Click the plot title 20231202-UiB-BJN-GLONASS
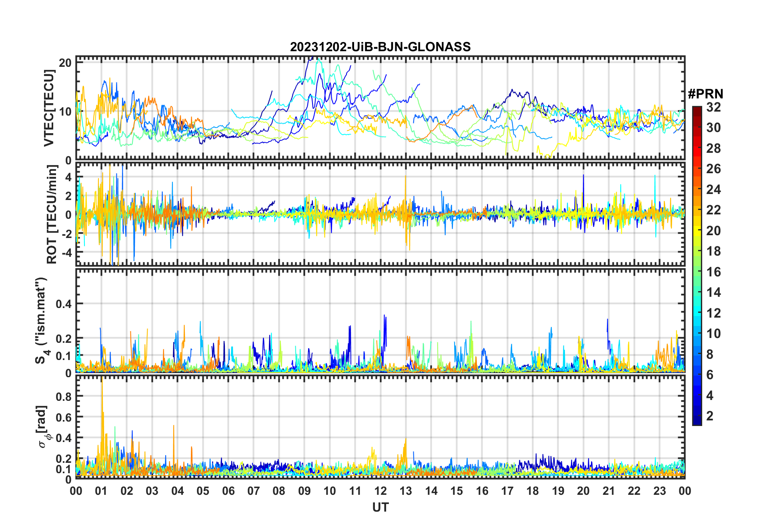 (380, 47)
